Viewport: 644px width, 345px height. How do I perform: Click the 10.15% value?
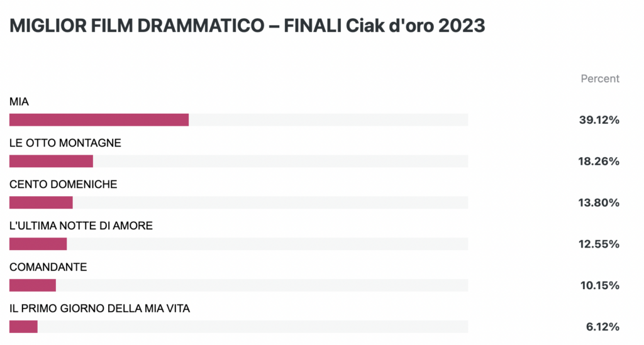[x=599, y=286]
